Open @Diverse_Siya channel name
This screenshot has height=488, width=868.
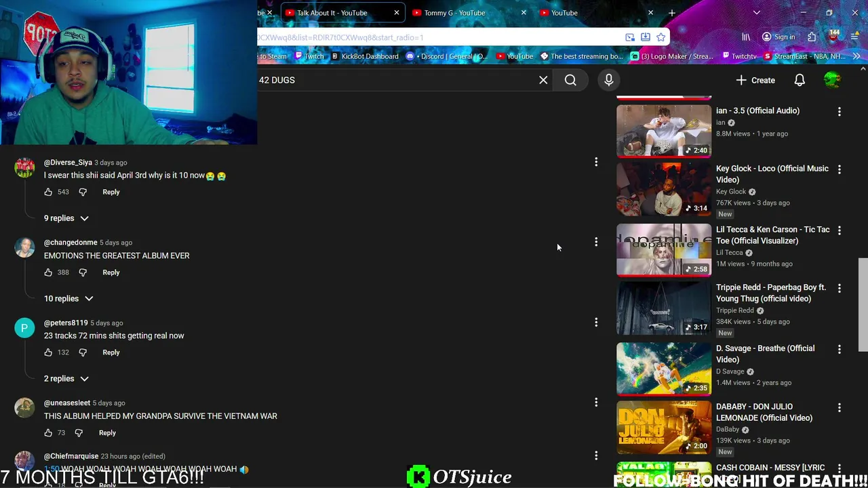[68, 163]
